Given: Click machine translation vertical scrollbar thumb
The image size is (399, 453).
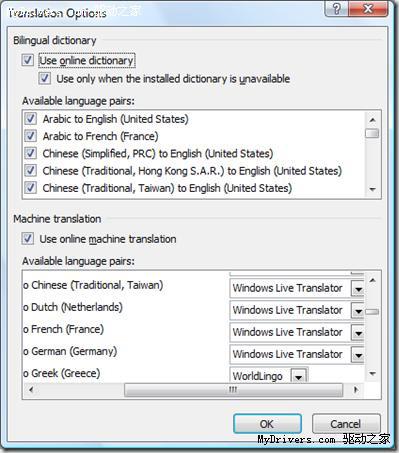Looking at the screenshot, I should coord(372,312).
